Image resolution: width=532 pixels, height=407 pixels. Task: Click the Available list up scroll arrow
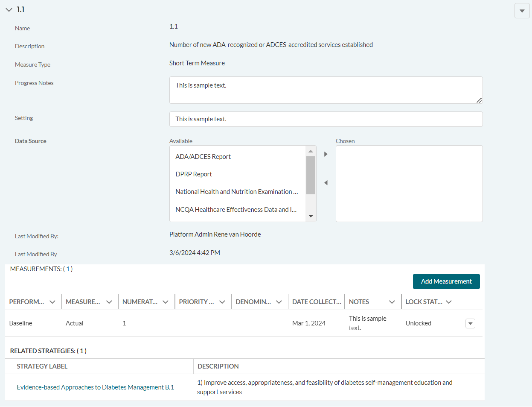(311, 151)
